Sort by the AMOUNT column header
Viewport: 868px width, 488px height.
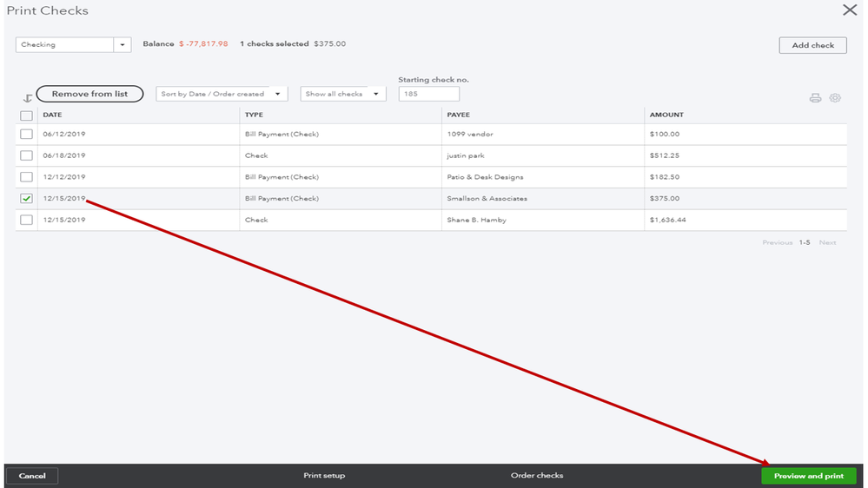point(666,115)
